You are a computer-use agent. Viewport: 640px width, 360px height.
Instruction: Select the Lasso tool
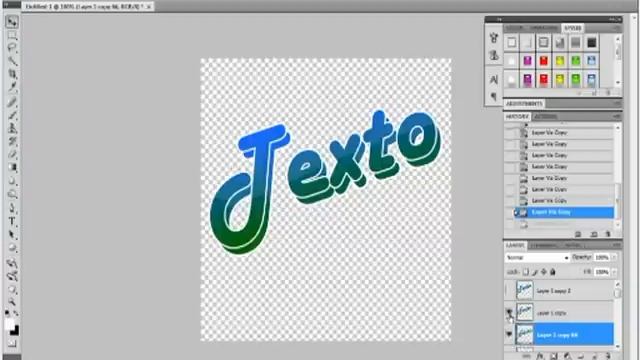coord(12,48)
